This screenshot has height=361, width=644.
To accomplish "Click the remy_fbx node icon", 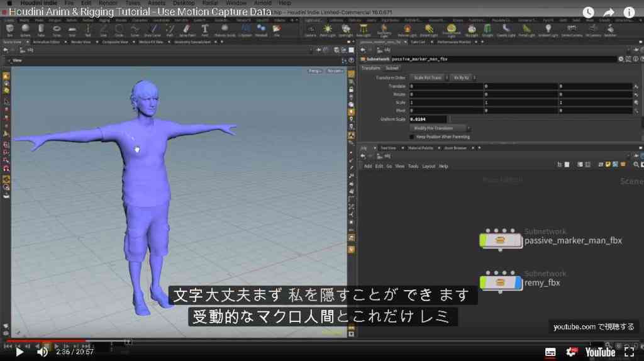I will tap(500, 282).
